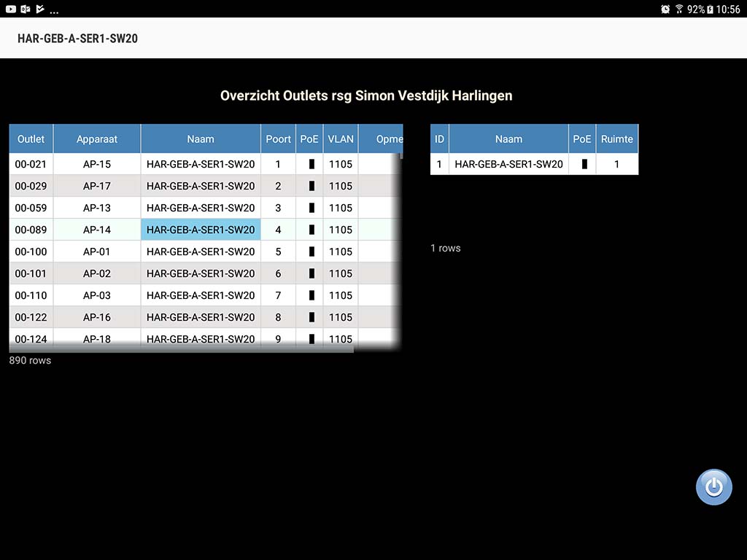Click the Overzicht Outlets page heading

[366, 96]
